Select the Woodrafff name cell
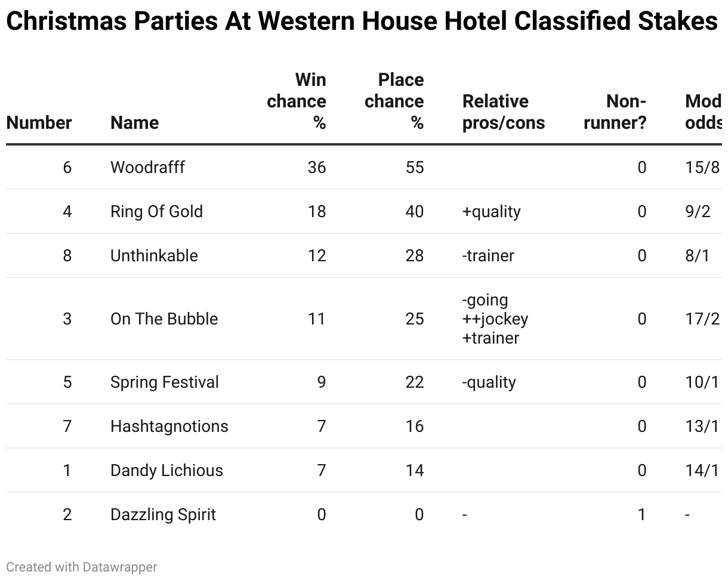Image resolution: width=728 pixels, height=581 pixels. [x=147, y=167]
